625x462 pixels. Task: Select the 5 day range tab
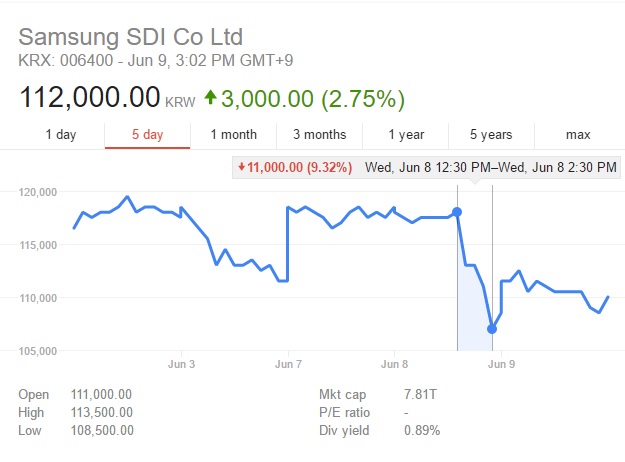147,135
